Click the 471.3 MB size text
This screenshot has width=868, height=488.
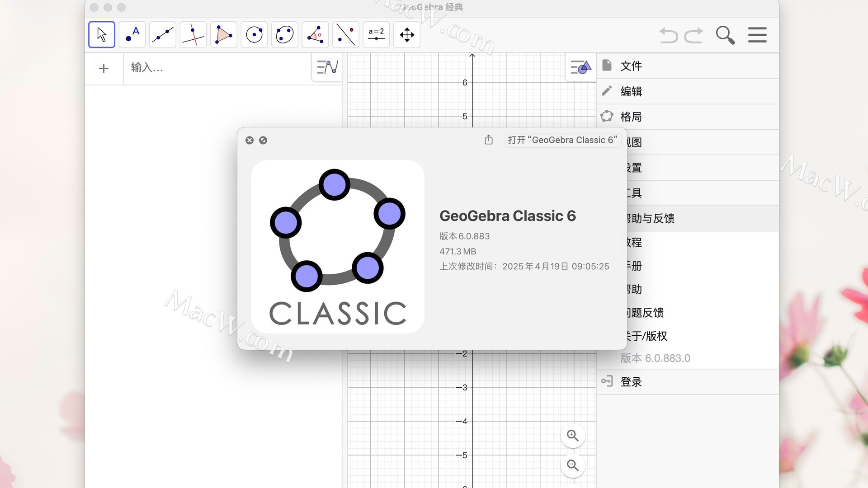[x=458, y=251]
